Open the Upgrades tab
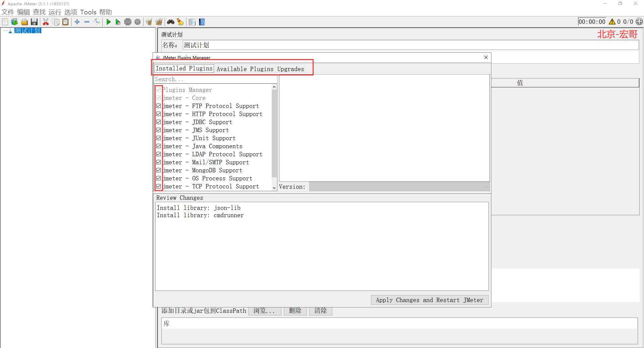 coord(290,69)
